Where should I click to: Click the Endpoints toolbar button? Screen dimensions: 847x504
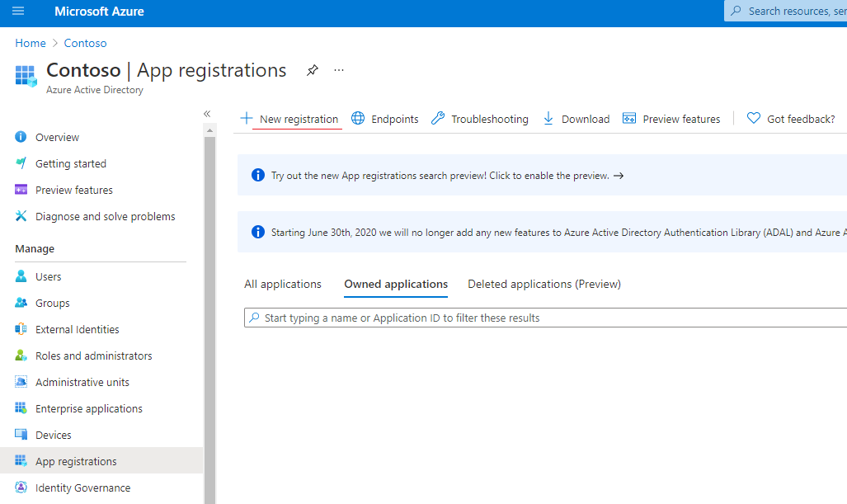[384, 119]
